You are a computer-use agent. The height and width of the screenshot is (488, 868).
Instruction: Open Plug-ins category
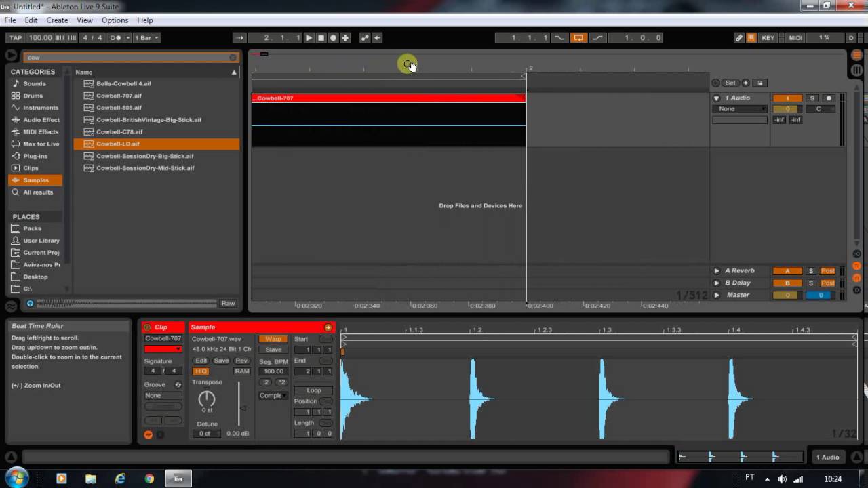tap(35, 156)
